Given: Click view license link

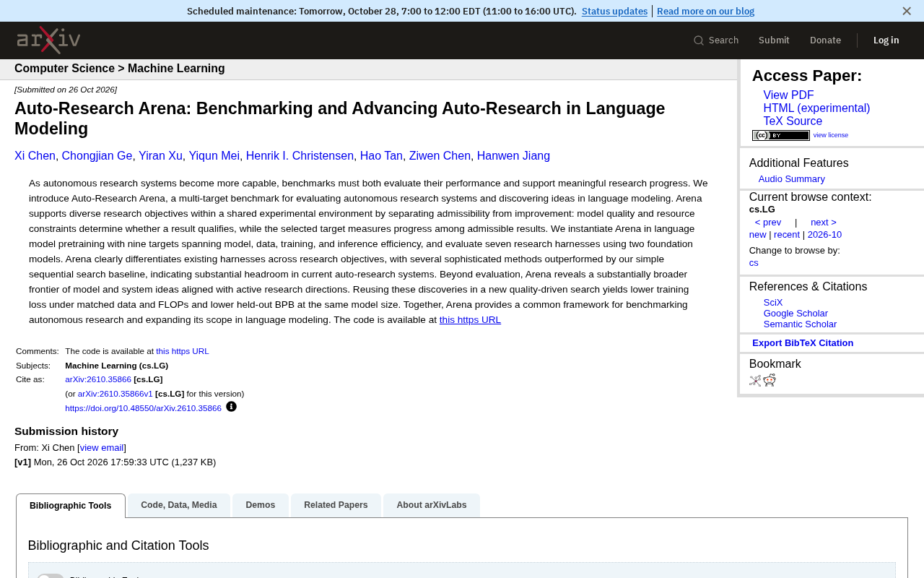Looking at the screenshot, I should tap(831, 135).
